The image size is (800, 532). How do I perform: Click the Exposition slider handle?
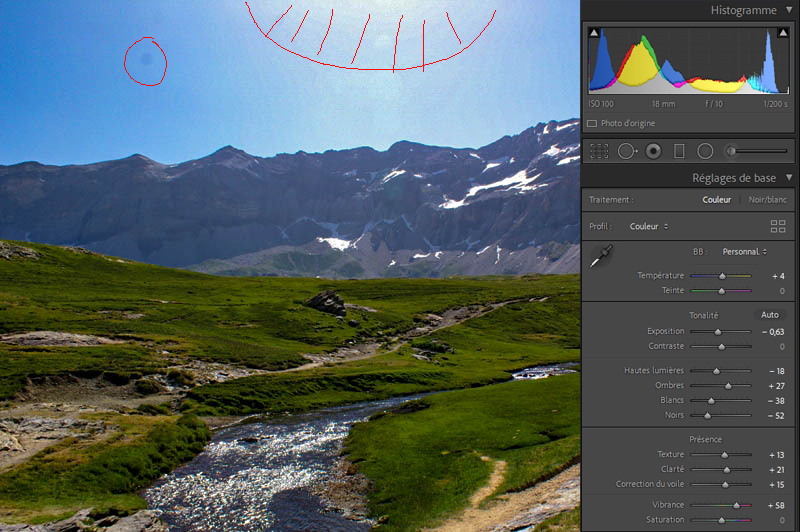(x=718, y=332)
